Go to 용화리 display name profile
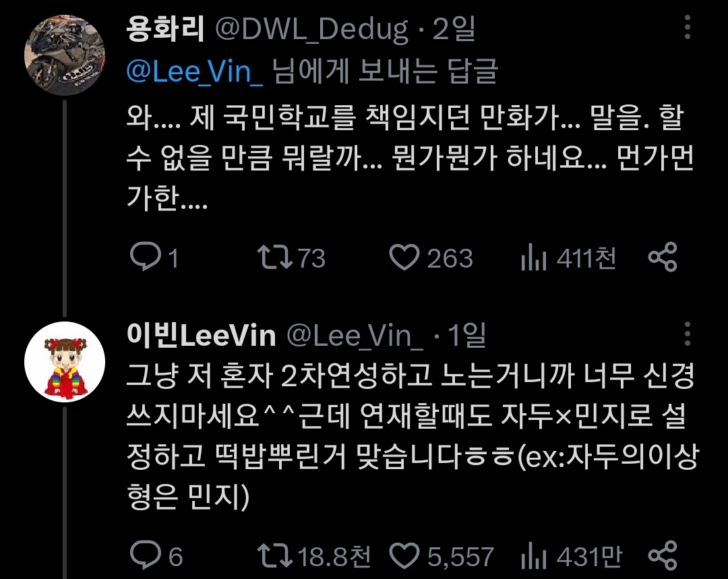This screenshot has width=728, height=579. pyautogui.click(x=165, y=28)
